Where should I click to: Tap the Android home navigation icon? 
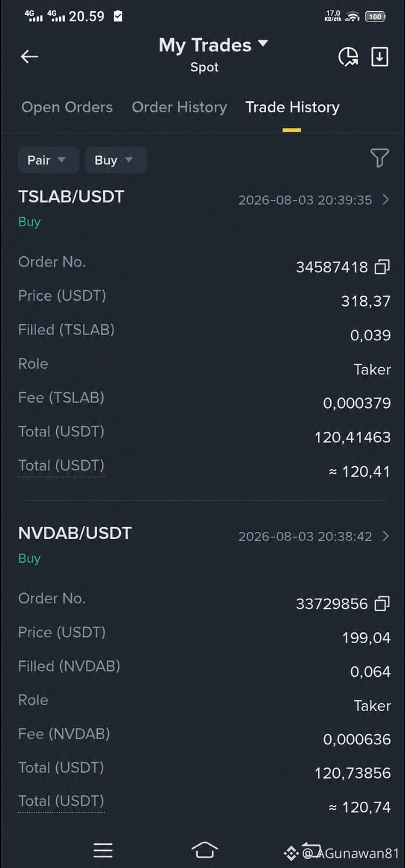[x=205, y=851]
